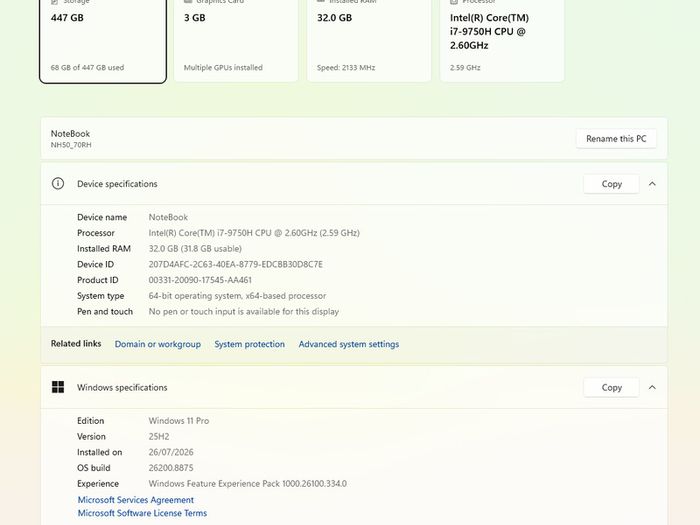Select the Version value 25H2

coord(159,437)
